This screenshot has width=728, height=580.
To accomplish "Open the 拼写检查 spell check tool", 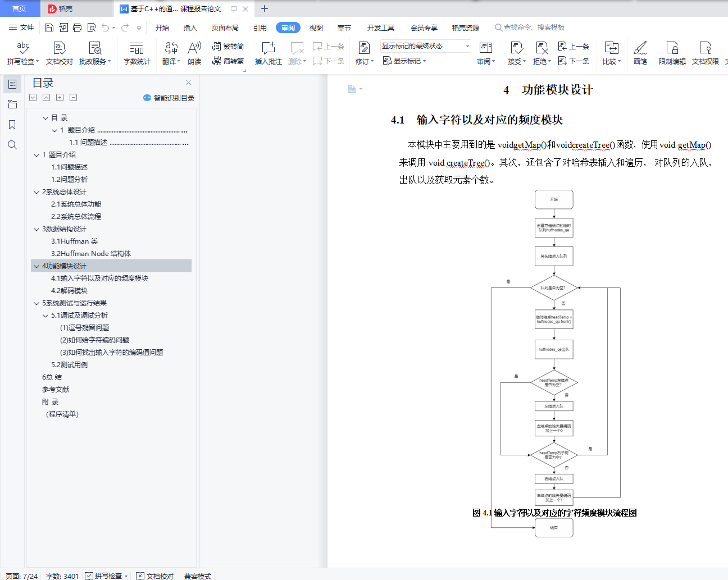I will click(x=23, y=53).
